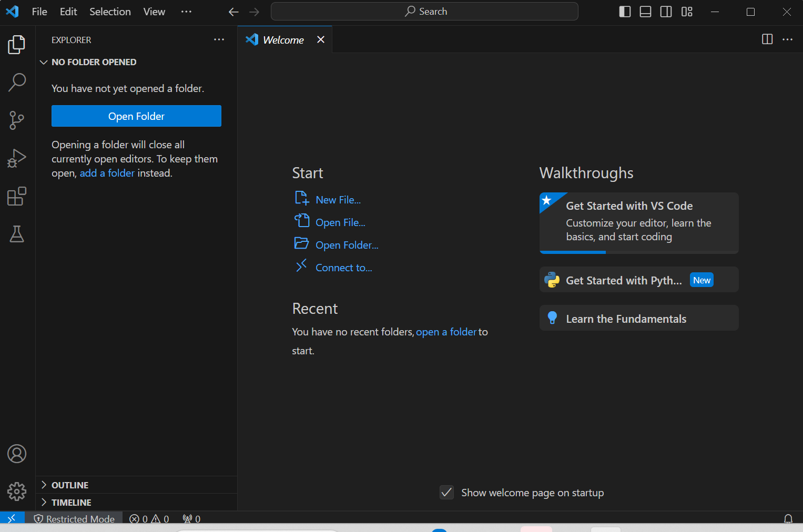Collapse the No Folder Opened section
Image resolution: width=803 pixels, height=532 pixels.
point(136,62)
